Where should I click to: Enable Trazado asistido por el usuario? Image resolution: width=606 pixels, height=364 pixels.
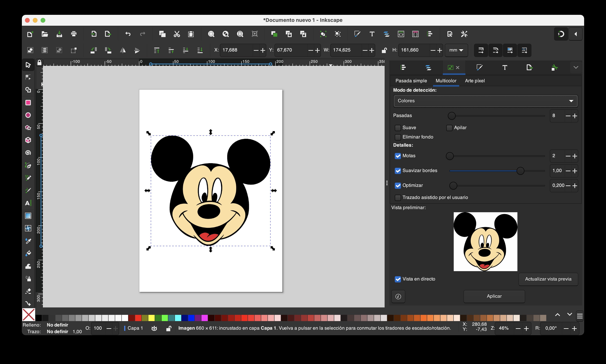pos(398,198)
